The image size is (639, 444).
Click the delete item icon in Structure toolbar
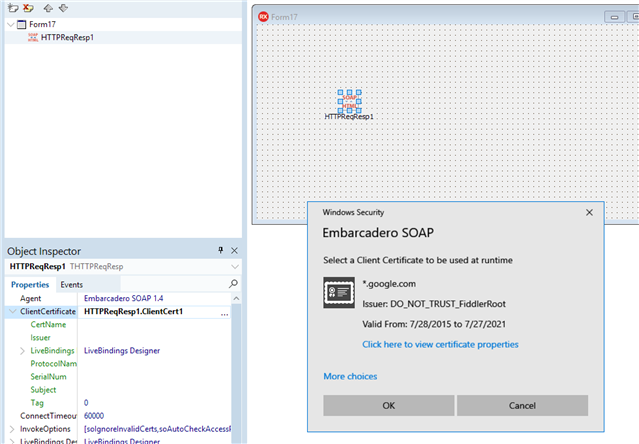pyautogui.click(x=28, y=7)
